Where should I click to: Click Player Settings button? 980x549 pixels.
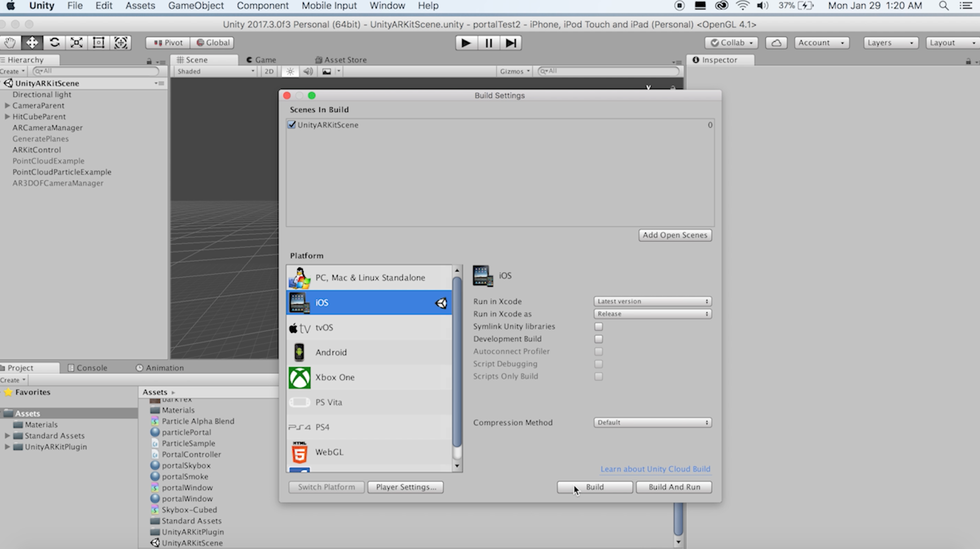[x=405, y=486]
